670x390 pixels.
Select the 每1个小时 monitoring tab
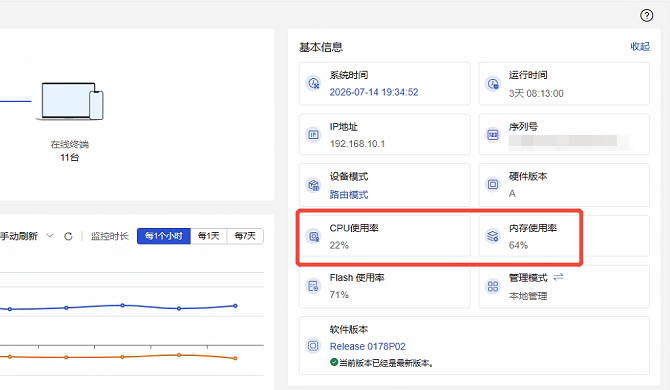tap(164, 236)
